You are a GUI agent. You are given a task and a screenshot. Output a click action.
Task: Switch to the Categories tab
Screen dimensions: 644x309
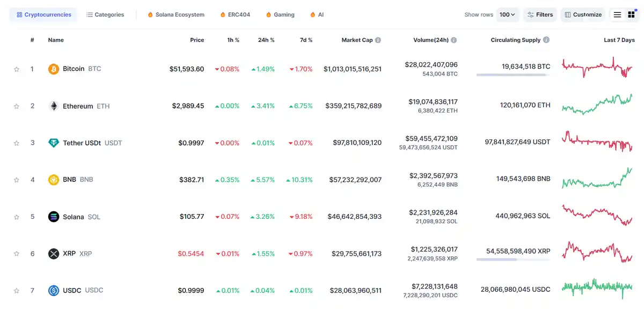[x=105, y=15]
